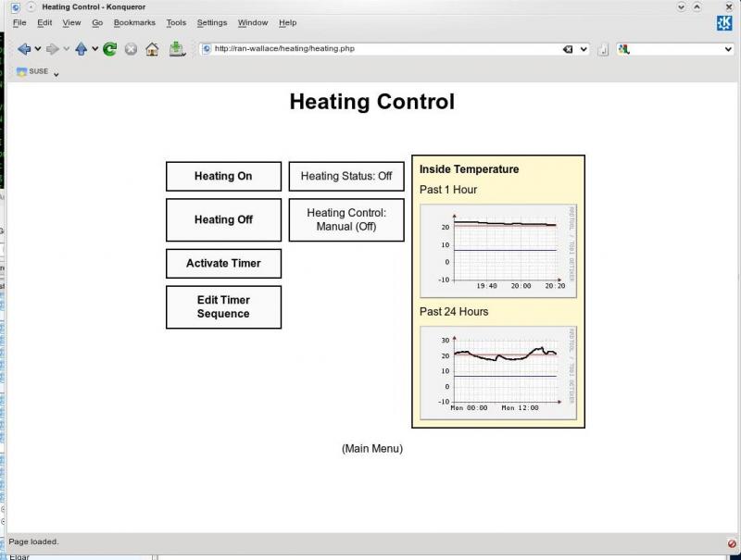Open the Back history dropdown arrow
Viewport: 741px width, 560px height.
coord(38,50)
